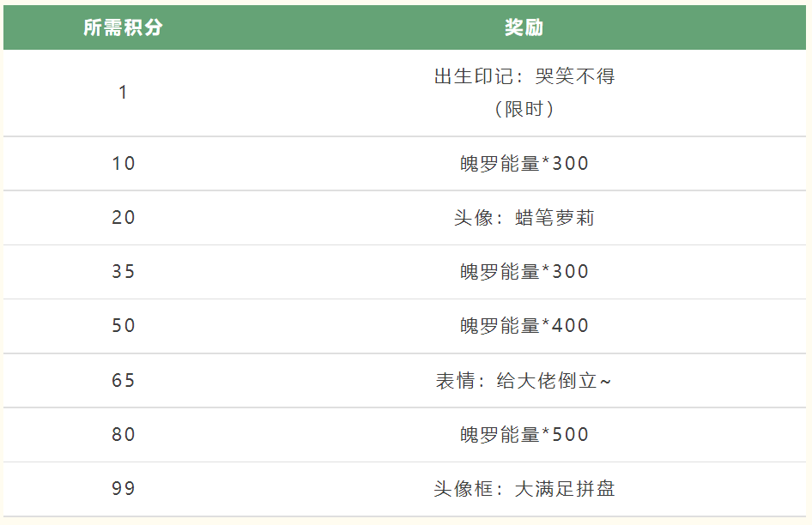Click the 所需积分 column header
Viewport: 812px width, 525px height.
(123, 27)
